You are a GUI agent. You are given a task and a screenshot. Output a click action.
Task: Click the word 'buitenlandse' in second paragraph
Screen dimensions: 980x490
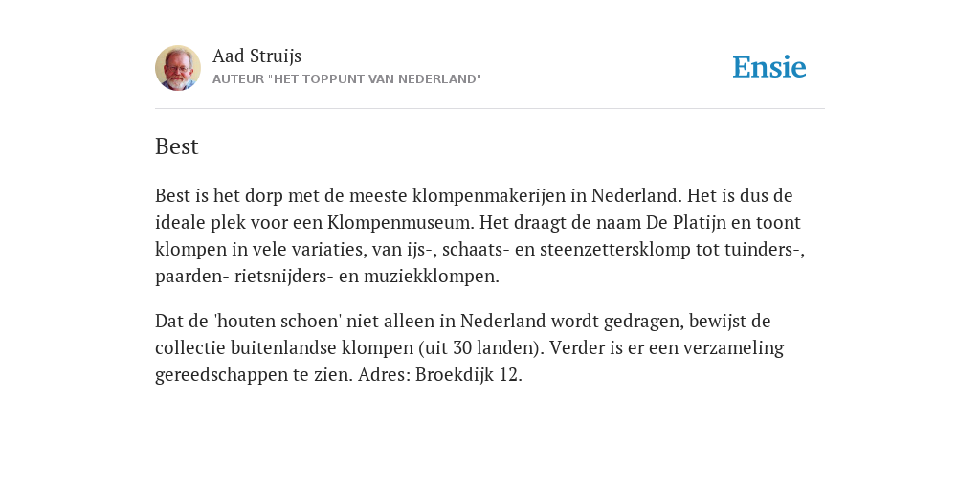pos(283,347)
